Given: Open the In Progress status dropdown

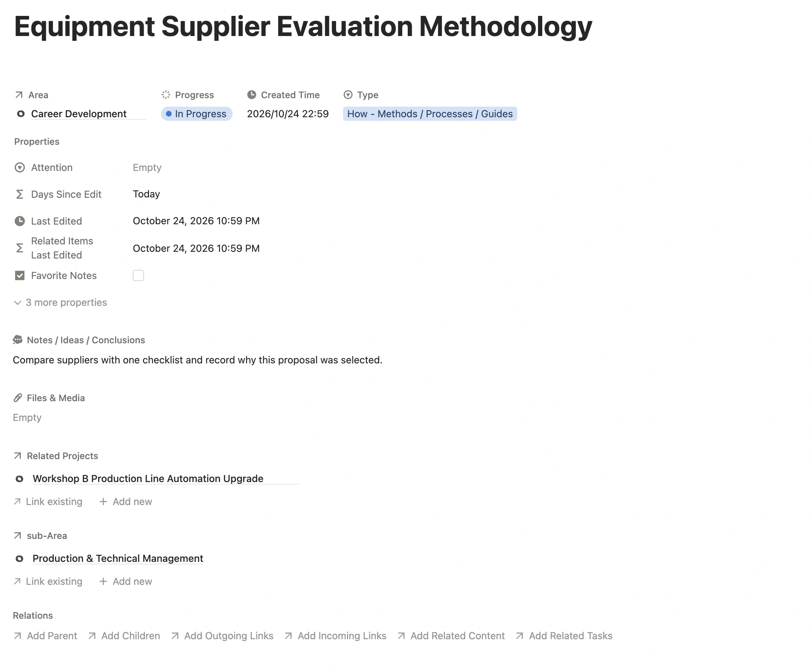Looking at the screenshot, I should 197,114.
